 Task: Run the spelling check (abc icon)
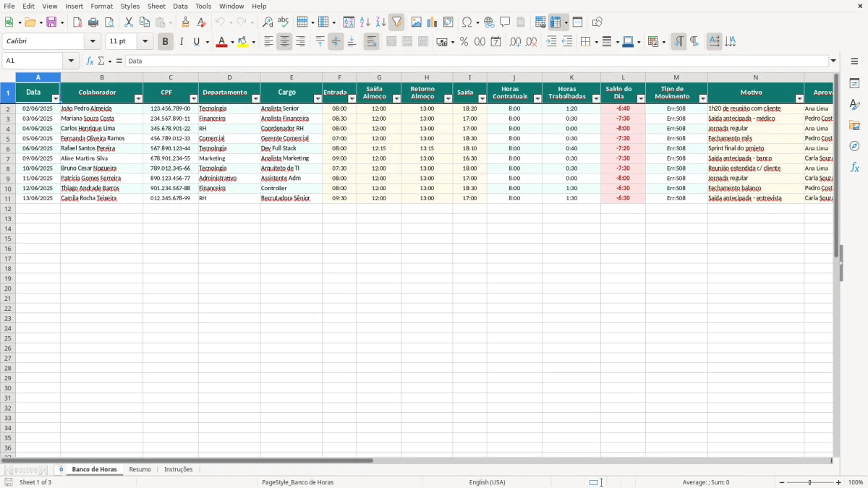click(284, 22)
